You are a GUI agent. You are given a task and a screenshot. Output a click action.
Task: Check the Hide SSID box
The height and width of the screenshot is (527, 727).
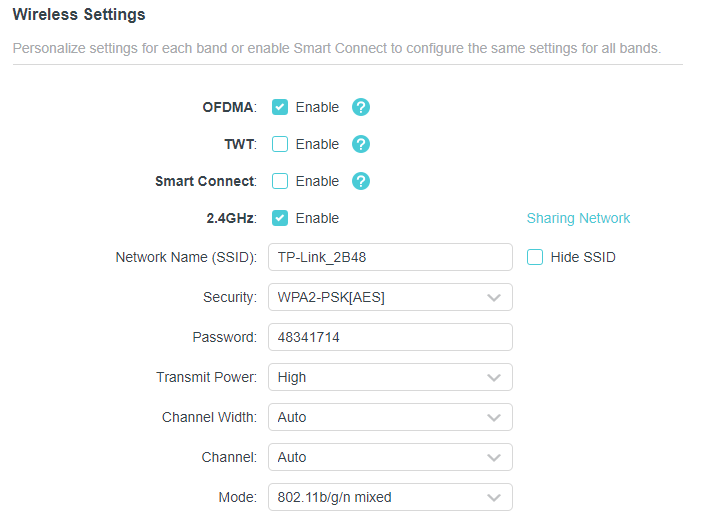[x=535, y=257]
